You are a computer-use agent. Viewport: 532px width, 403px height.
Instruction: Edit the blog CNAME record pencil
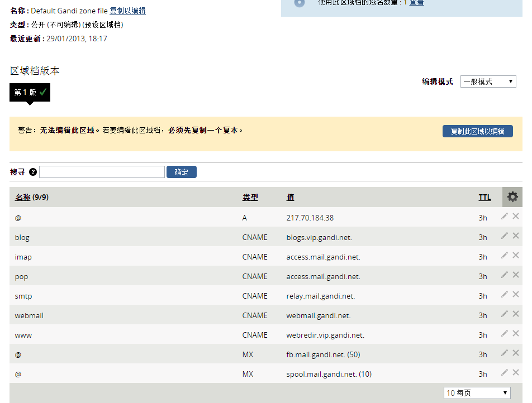505,236
